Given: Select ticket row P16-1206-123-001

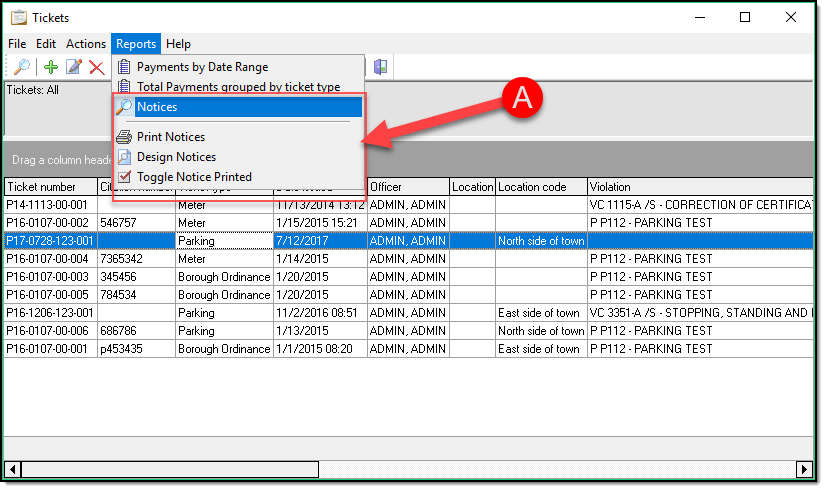Looking at the screenshot, I should click(50, 313).
